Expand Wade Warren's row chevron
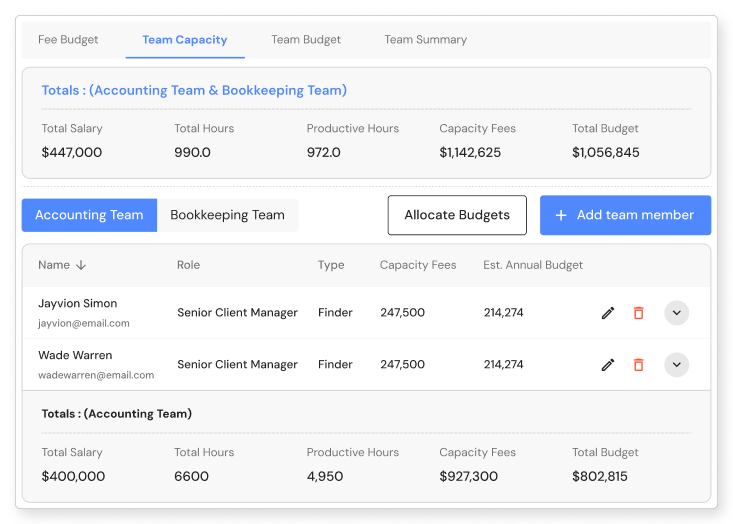 677,365
